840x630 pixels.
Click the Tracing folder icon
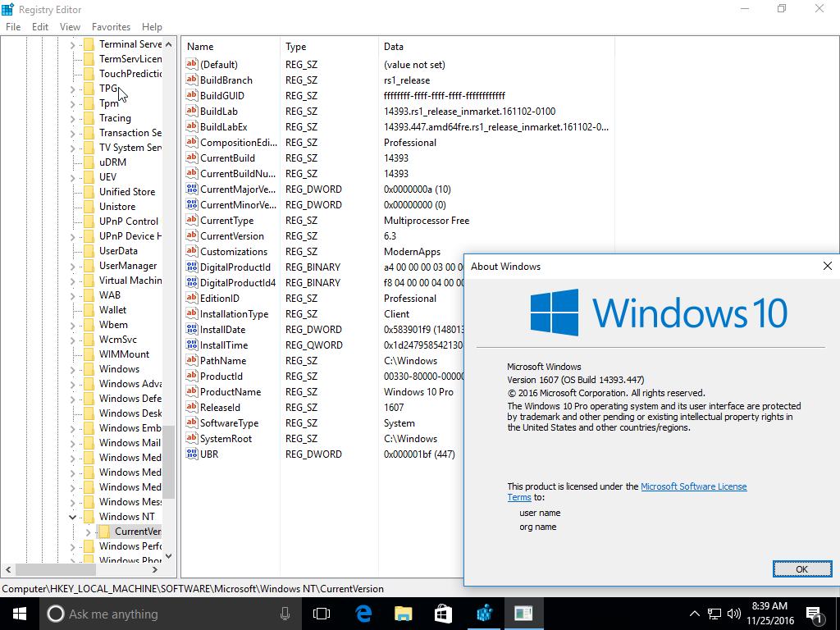point(89,118)
